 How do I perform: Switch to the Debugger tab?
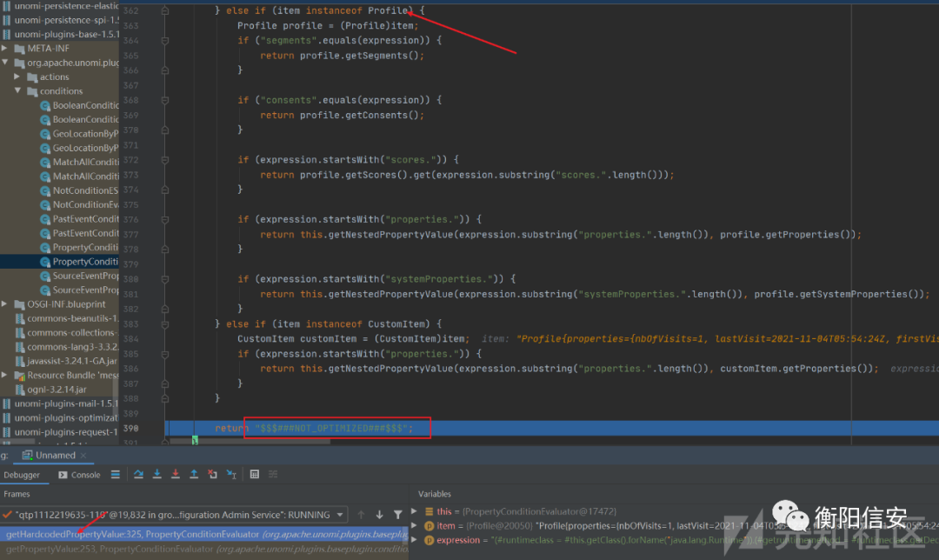click(22, 475)
